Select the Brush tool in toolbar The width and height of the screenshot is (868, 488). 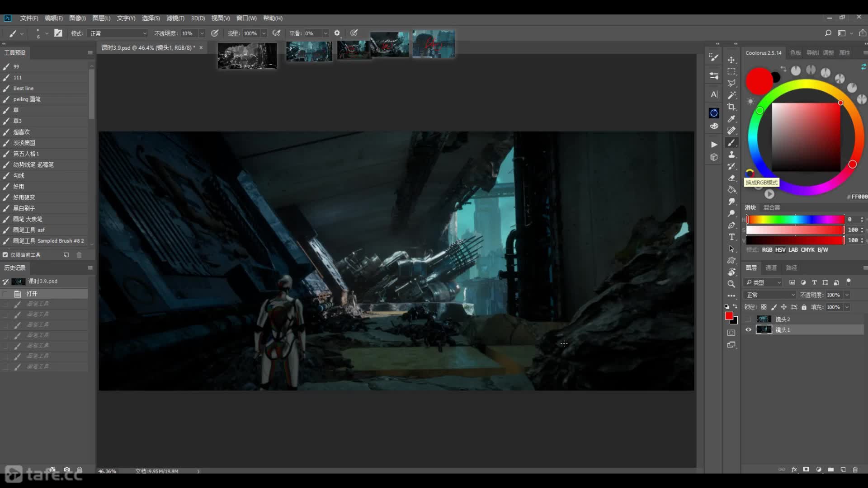pyautogui.click(x=731, y=142)
